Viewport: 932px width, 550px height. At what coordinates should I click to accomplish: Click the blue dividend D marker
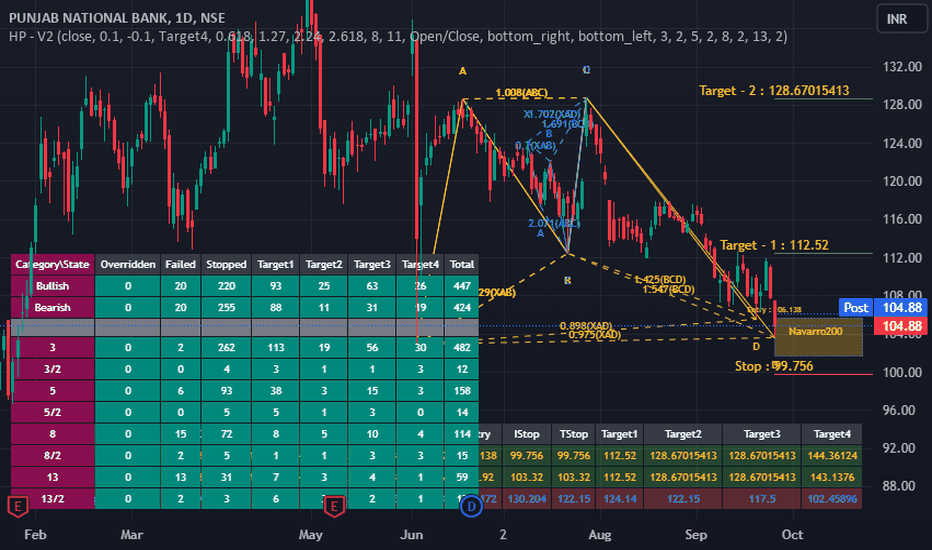[x=471, y=507]
